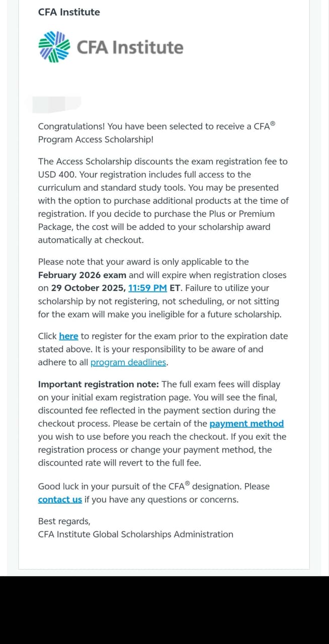Click the "Global Scholarships Administration" signature line
329x644 pixels.
coord(162,534)
